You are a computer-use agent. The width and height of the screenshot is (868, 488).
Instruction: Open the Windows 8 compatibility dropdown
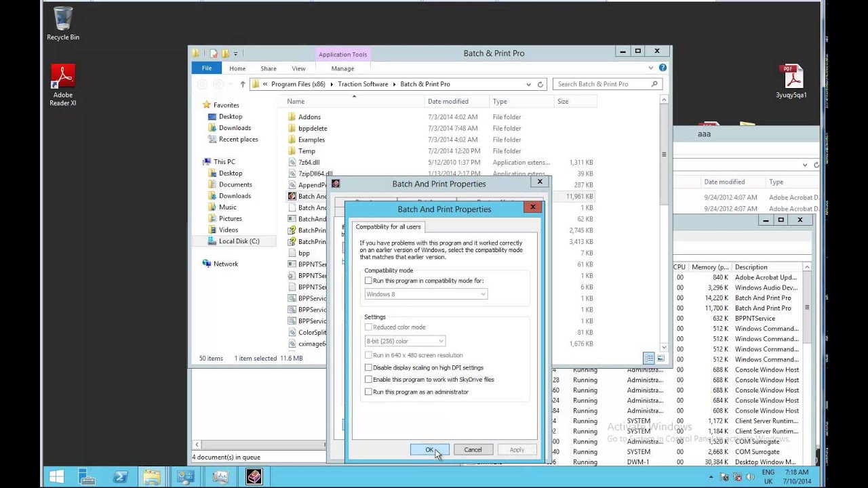click(x=426, y=294)
